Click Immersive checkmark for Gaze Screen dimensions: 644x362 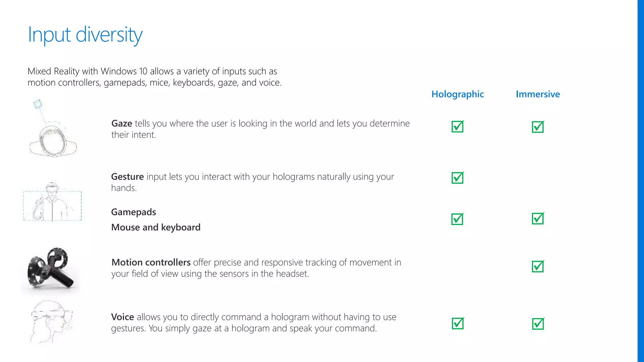click(538, 127)
